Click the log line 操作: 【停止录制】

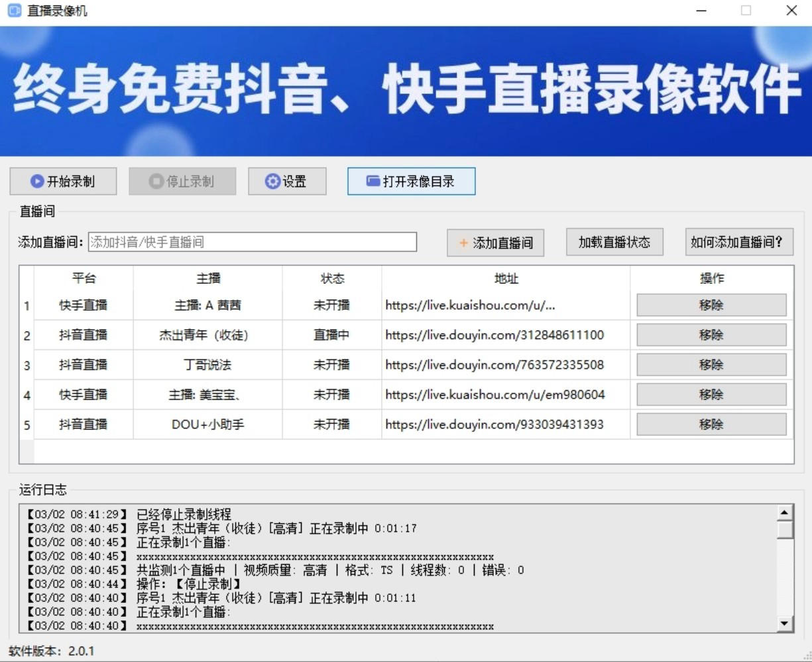(x=133, y=584)
